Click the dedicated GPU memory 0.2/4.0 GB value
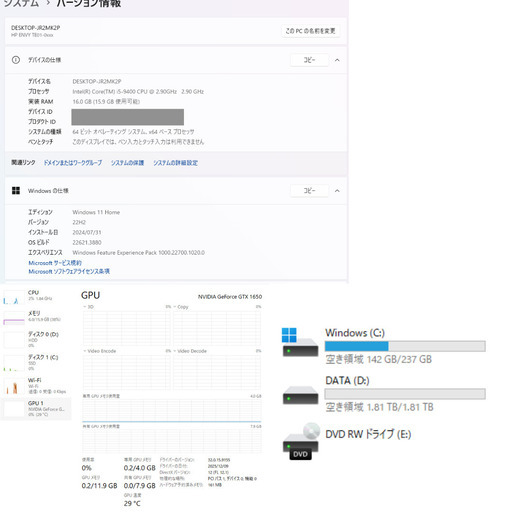 click(x=140, y=468)
